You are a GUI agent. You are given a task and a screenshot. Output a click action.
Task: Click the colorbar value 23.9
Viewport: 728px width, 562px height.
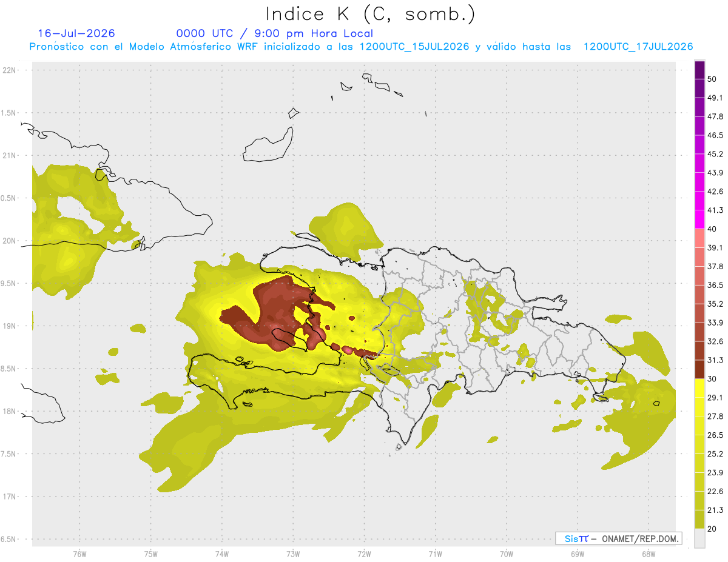point(715,472)
